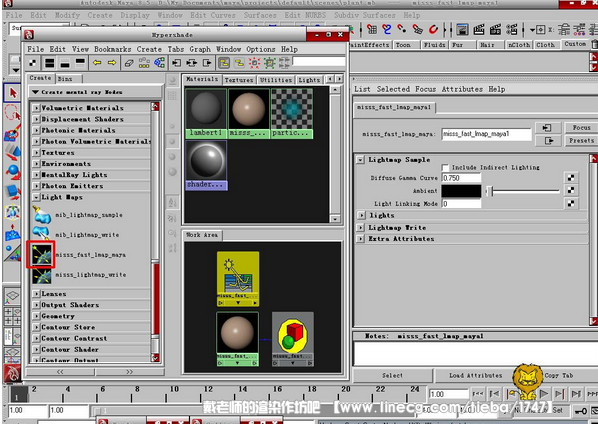Click the input connections icon

(x=176, y=63)
